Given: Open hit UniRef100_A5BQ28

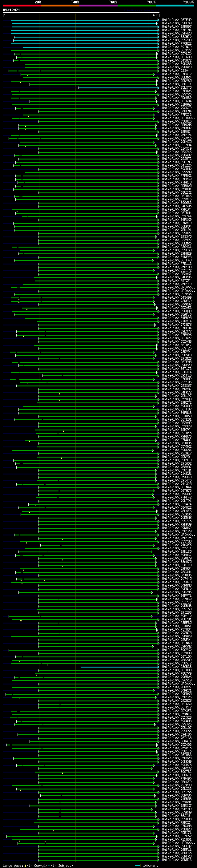Looking at the screenshot, I should [x=177, y=830].
